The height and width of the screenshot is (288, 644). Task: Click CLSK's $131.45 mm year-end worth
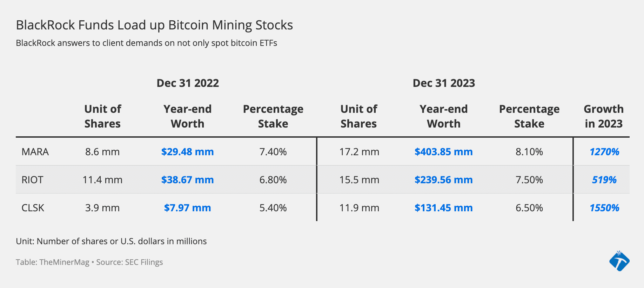pyautogui.click(x=443, y=208)
